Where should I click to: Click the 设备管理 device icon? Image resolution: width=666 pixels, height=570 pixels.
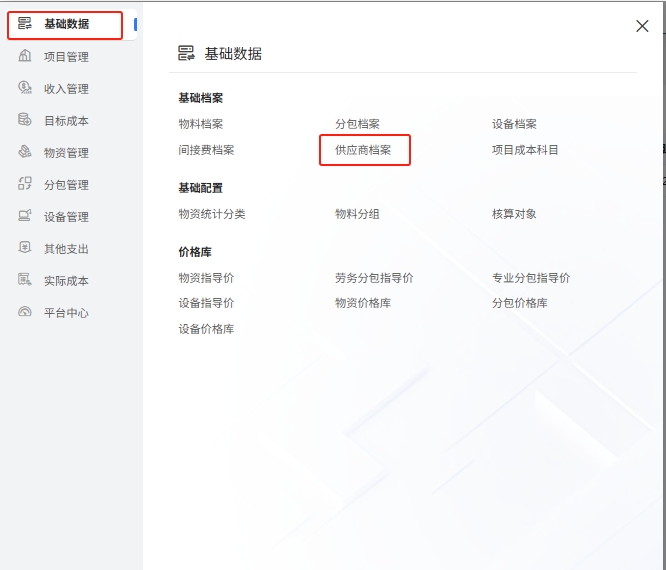(25, 216)
